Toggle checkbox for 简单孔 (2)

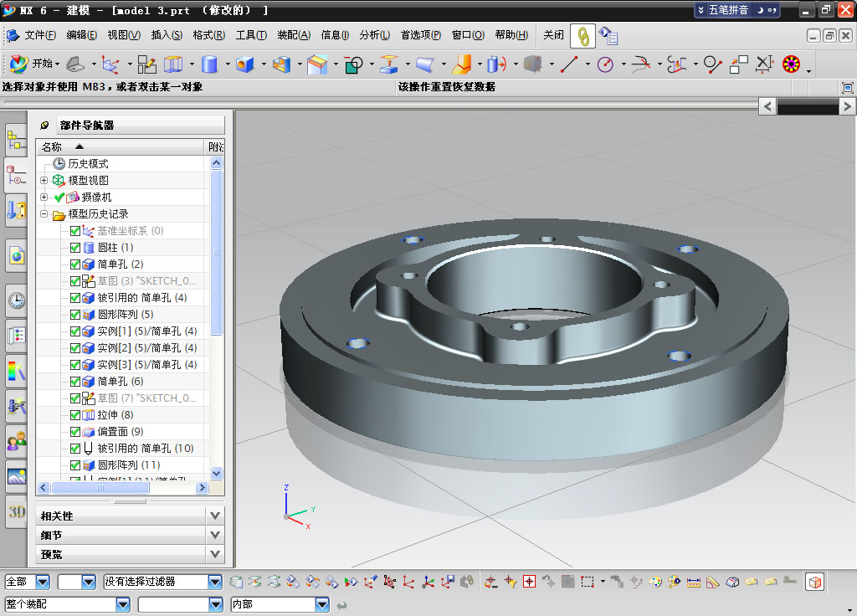(75, 264)
